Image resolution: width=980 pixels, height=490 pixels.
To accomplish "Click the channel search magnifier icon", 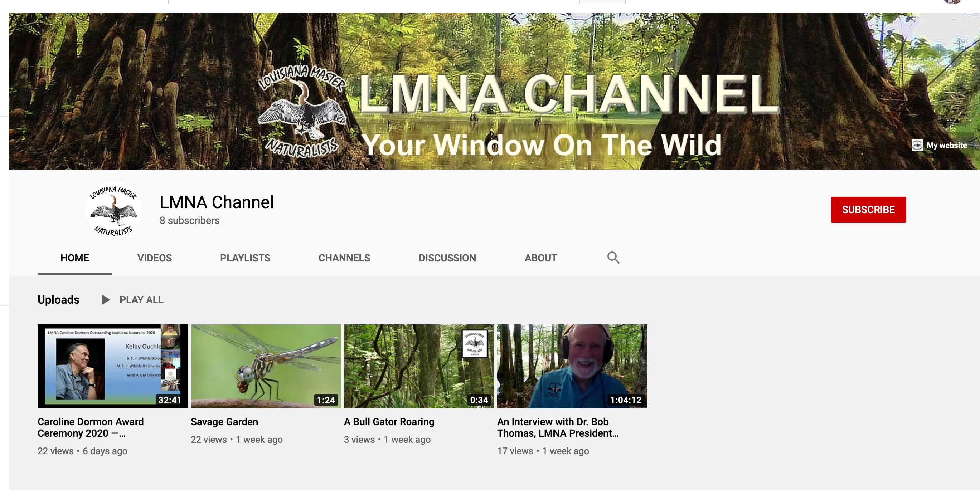I will [613, 258].
